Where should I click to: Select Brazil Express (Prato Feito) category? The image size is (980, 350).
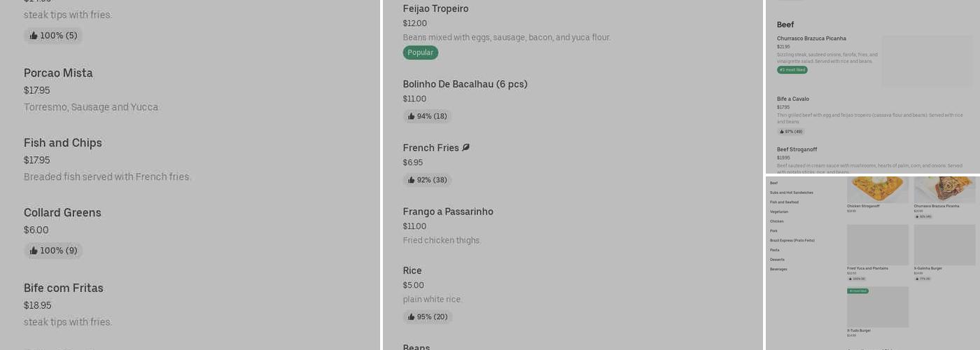[792, 240]
